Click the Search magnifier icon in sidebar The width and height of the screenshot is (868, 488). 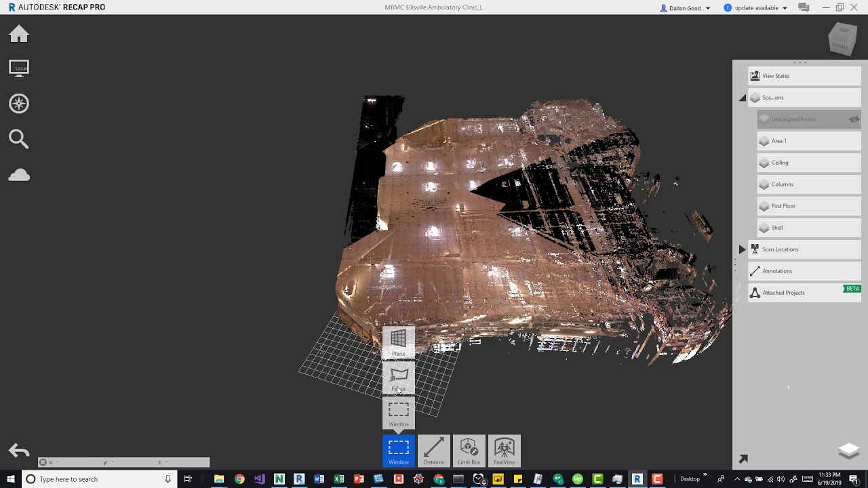coord(19,139)
